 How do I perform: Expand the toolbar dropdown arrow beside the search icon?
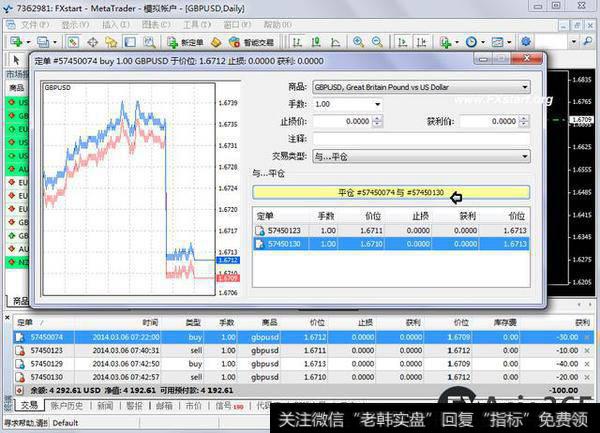click(x=573, y=42)
